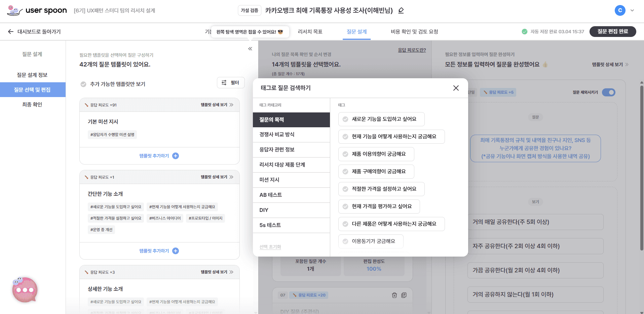Click the auto-save green check icon

click(x=524, y=32)
